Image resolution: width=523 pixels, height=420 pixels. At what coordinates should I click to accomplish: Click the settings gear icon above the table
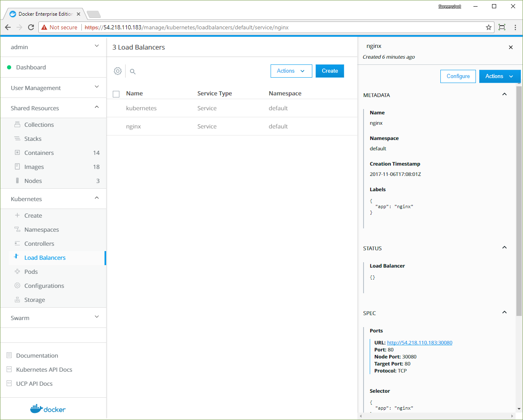118,71
